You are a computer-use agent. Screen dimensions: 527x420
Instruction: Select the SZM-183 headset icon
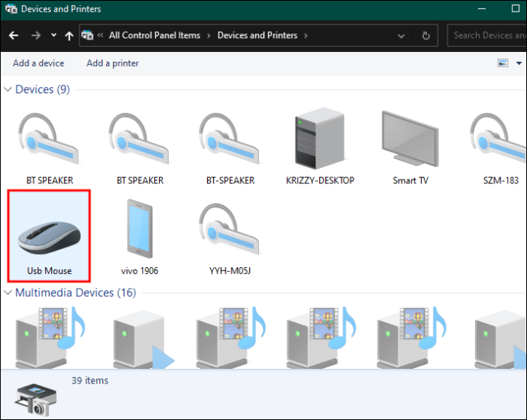[499, 138]
